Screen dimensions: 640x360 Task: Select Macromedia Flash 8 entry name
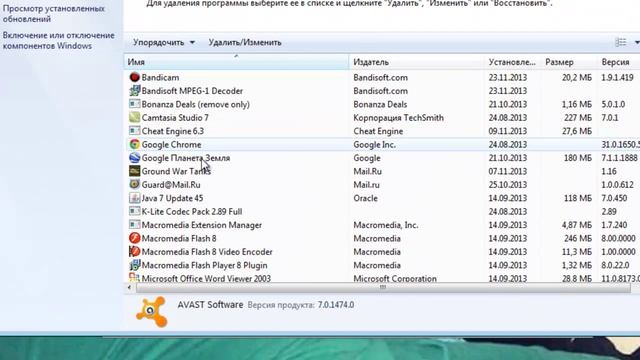179,238
